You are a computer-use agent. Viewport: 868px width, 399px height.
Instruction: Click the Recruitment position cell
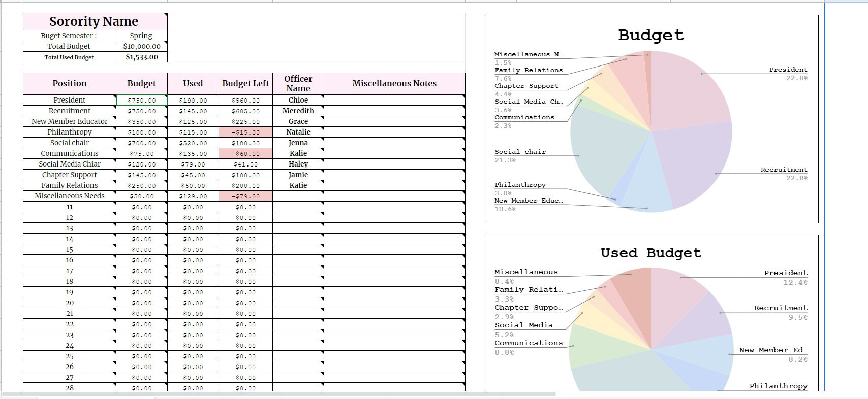[x=70, y=111]
